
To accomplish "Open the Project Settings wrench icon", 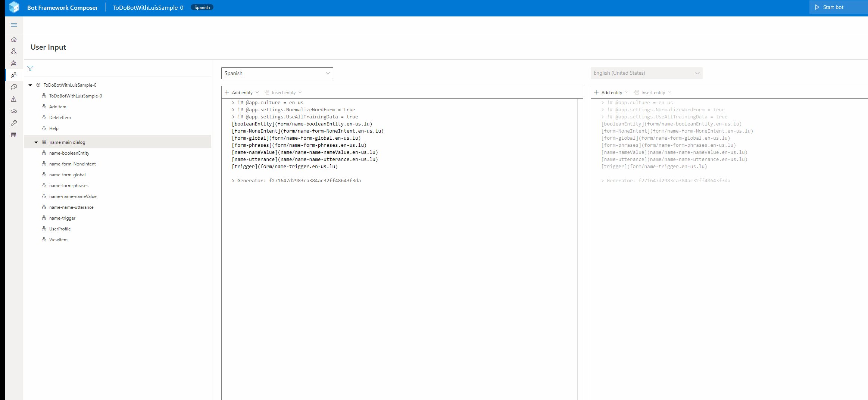I will pyautogui.click(x=14, y=123).
